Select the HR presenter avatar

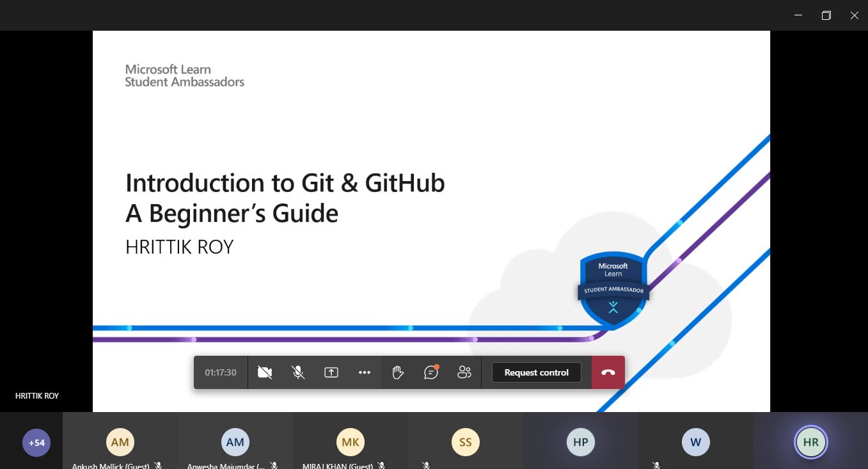[x=811, y=442]
